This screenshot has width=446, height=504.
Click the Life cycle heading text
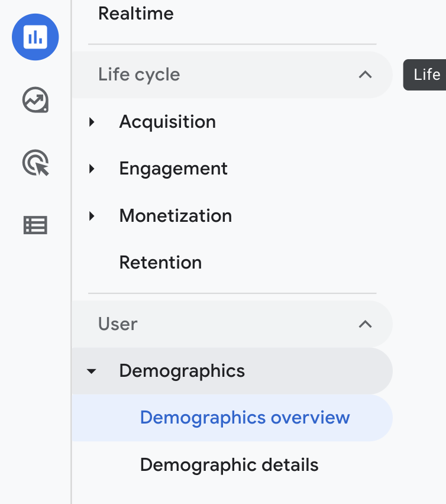pyautogui.click(x=139, y=75)
